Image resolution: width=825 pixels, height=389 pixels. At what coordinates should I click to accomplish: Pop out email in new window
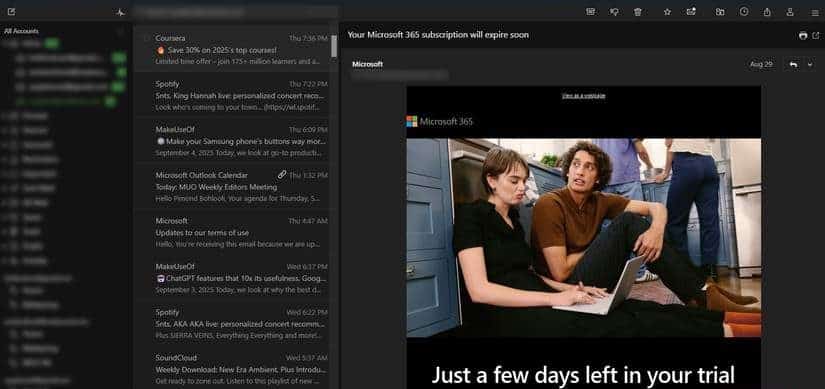816,35
